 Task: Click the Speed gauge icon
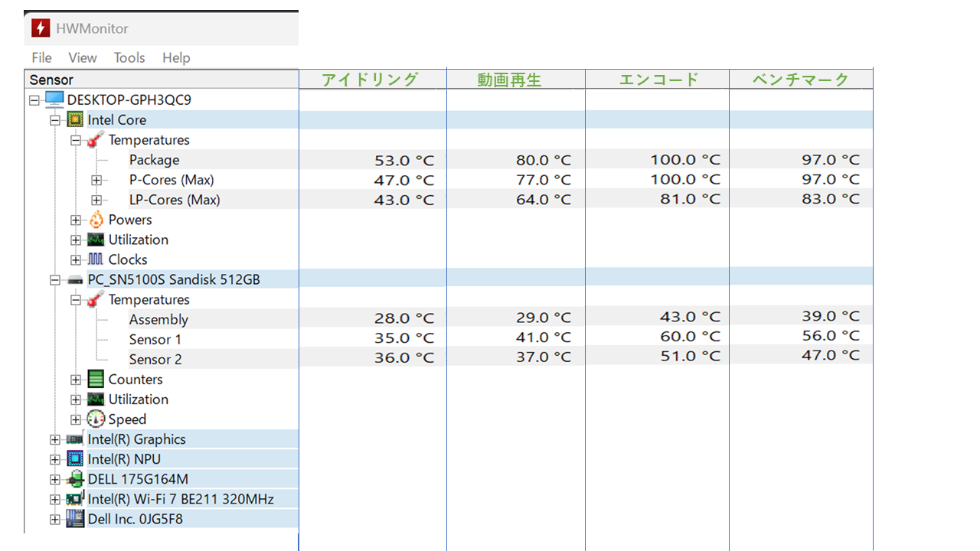click(96, 419)
